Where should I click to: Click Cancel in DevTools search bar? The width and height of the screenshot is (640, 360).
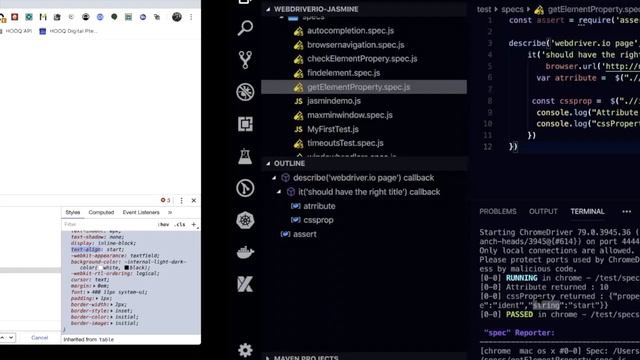40,338
